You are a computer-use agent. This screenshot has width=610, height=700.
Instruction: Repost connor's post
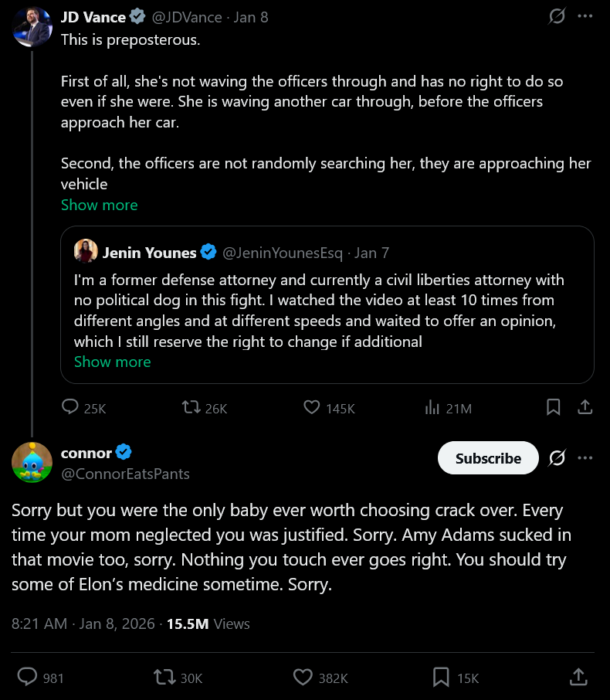coord(164,678)
